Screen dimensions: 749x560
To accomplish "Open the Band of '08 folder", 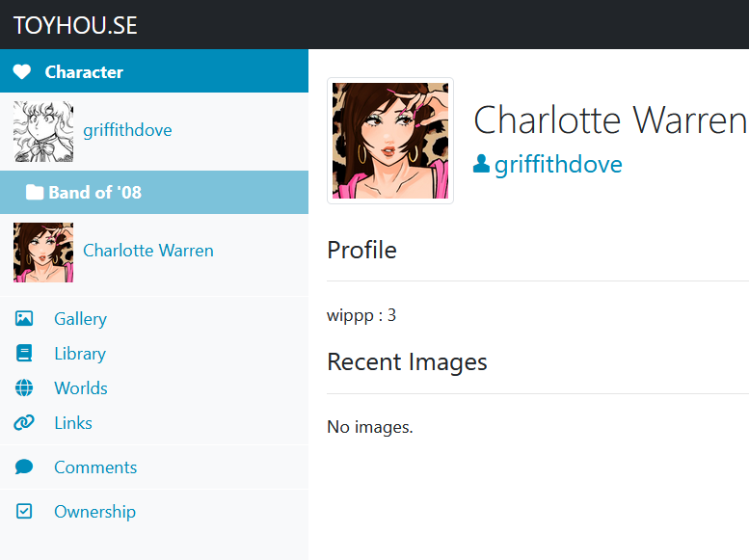I will click(x=95, y=193).
